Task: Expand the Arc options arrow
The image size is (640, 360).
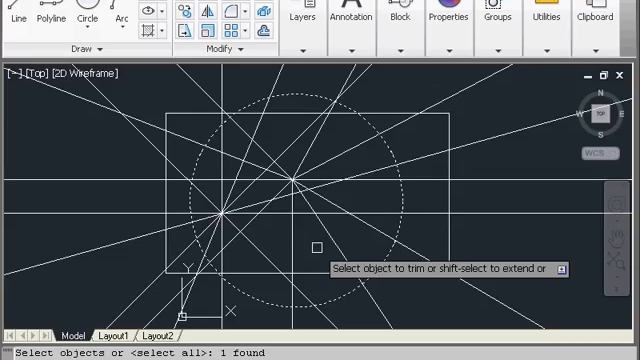Action: (122, 27)
